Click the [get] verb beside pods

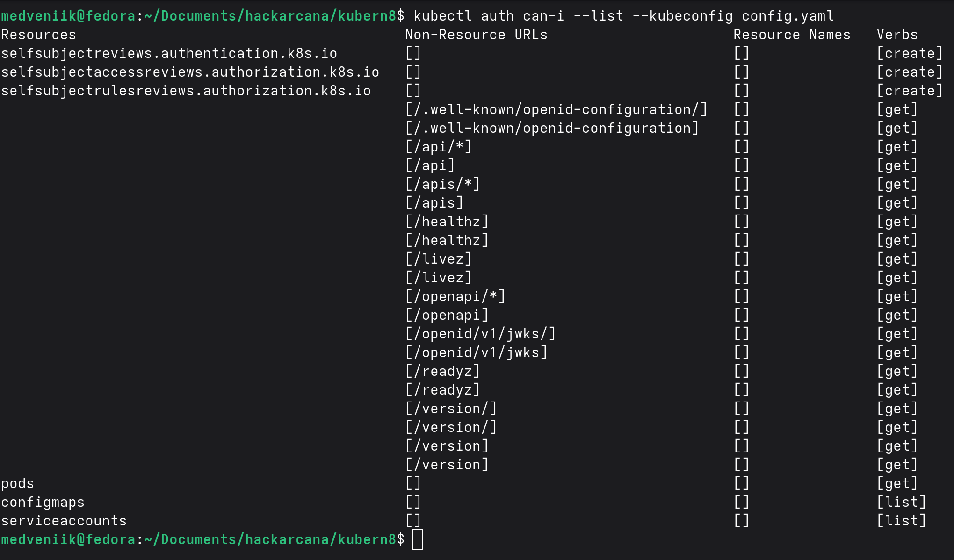click(x=897, y=483)
